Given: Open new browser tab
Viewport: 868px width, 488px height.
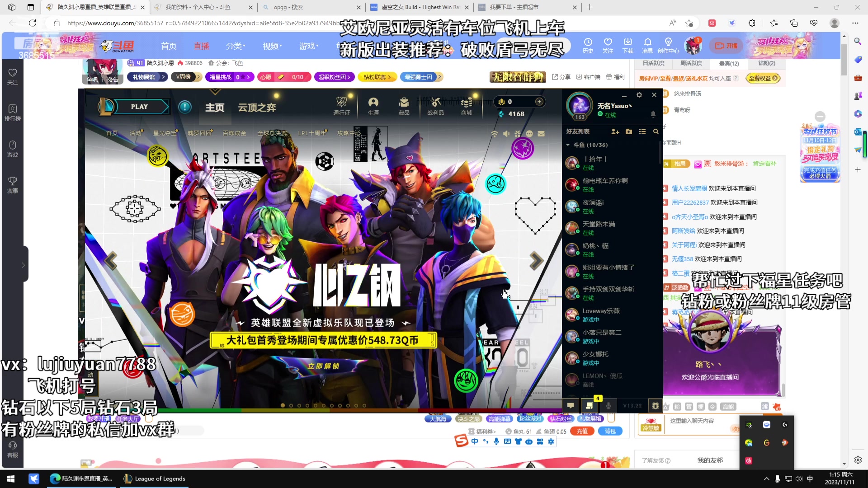Looking at the screenshot, I should [590, 7].
